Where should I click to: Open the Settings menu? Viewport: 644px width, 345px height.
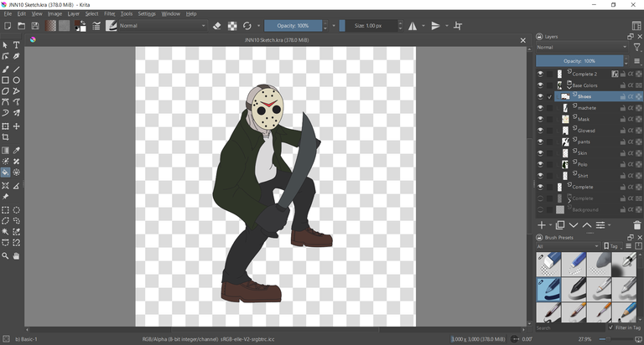[x=147, y=13]
